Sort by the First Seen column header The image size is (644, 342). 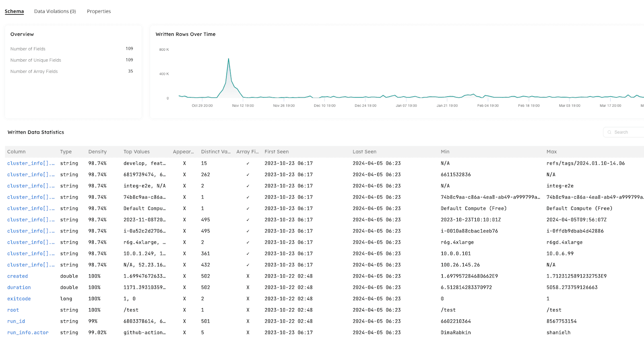(x=277, y=152)
